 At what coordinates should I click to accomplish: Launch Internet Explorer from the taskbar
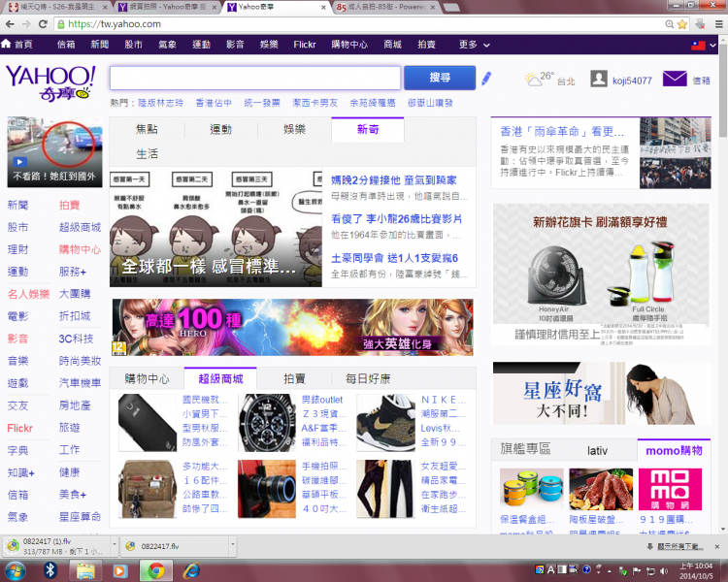click(191, 569)
